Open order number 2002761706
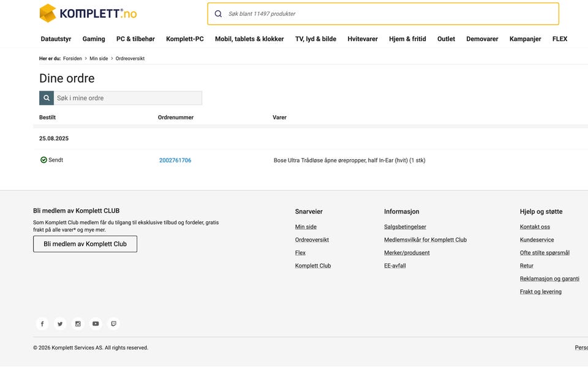This screenshot has height=390, width=588. tap(175, 160)
